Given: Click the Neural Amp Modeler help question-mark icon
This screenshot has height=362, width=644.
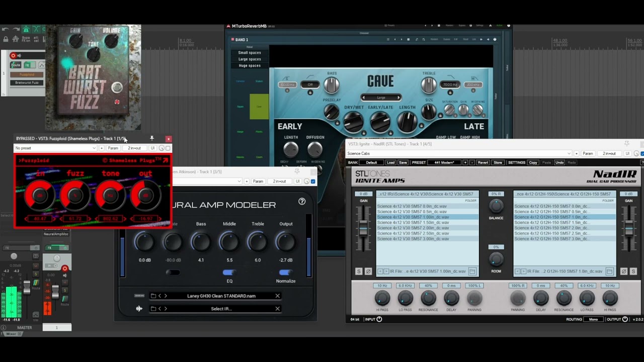Looking at the screenshot, I should (x=302, y=201).
